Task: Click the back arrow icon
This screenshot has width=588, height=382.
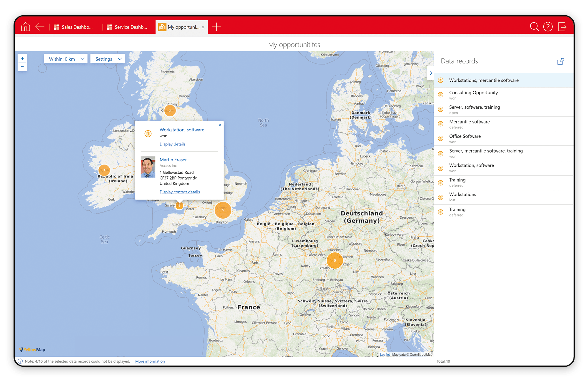Action: point(40,27)
